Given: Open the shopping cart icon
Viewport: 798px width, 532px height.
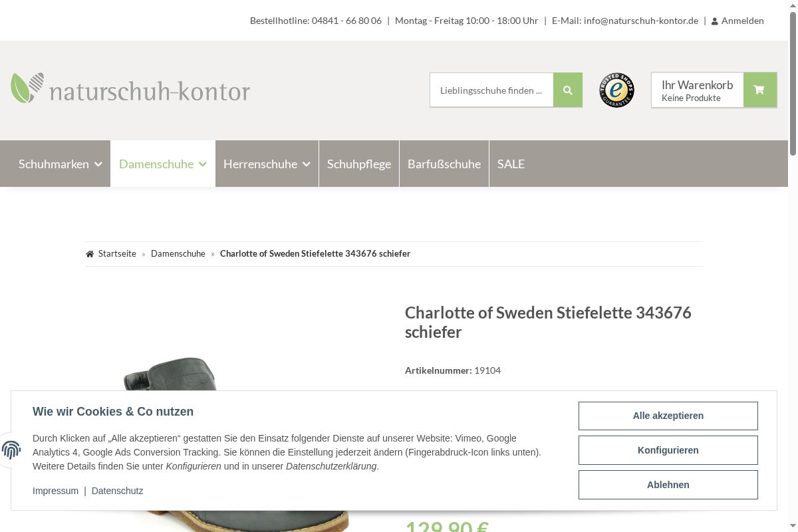Looking at the screenshot, I should (x=759, y=90).
